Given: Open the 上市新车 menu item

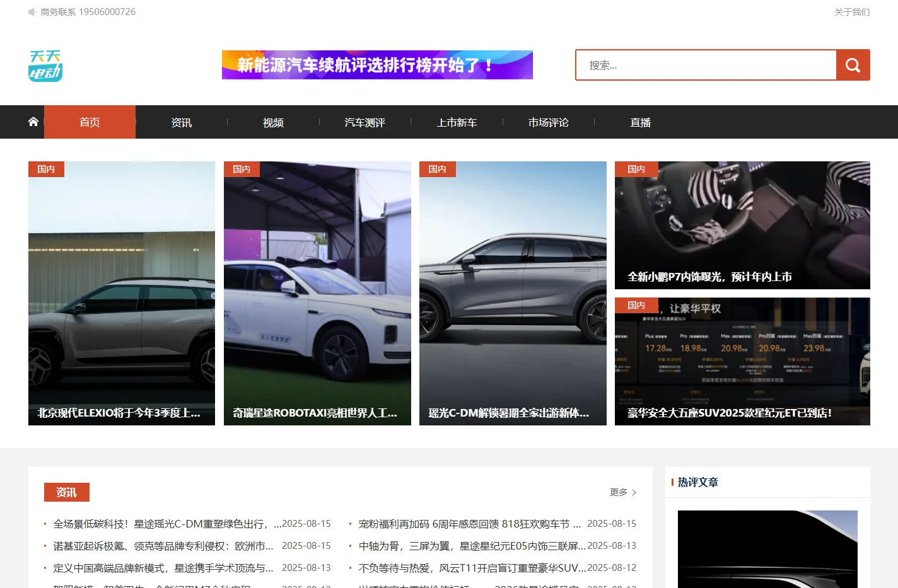Looking at the screenshot, I should tap(457, 122).
